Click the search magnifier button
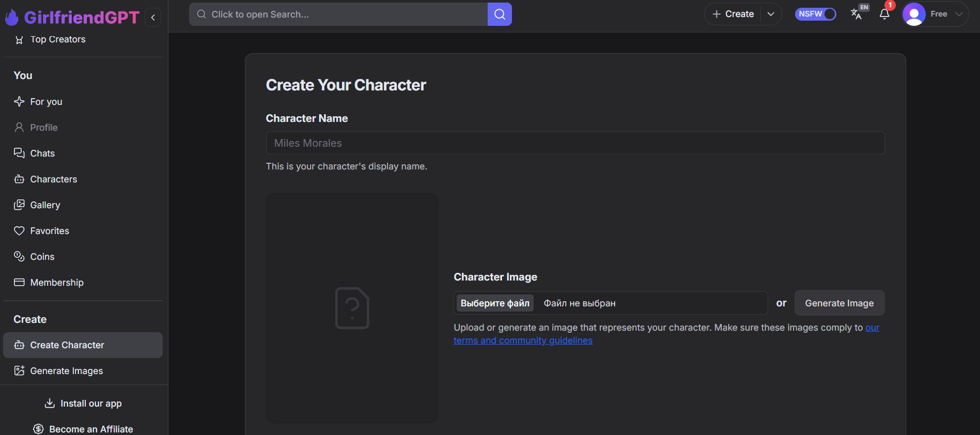The width and height of the screenshot is (980, 435). pyautogui.click(x=499, y=14)
